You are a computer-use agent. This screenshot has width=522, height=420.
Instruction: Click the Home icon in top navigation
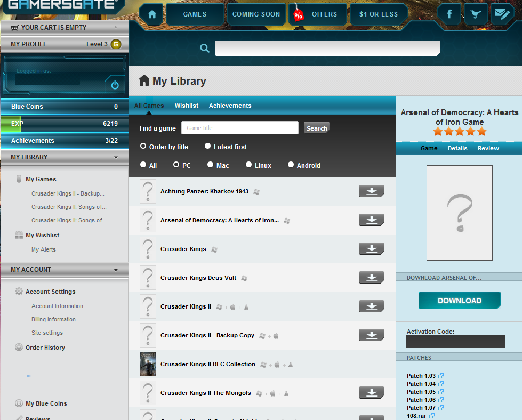(152, 14)
